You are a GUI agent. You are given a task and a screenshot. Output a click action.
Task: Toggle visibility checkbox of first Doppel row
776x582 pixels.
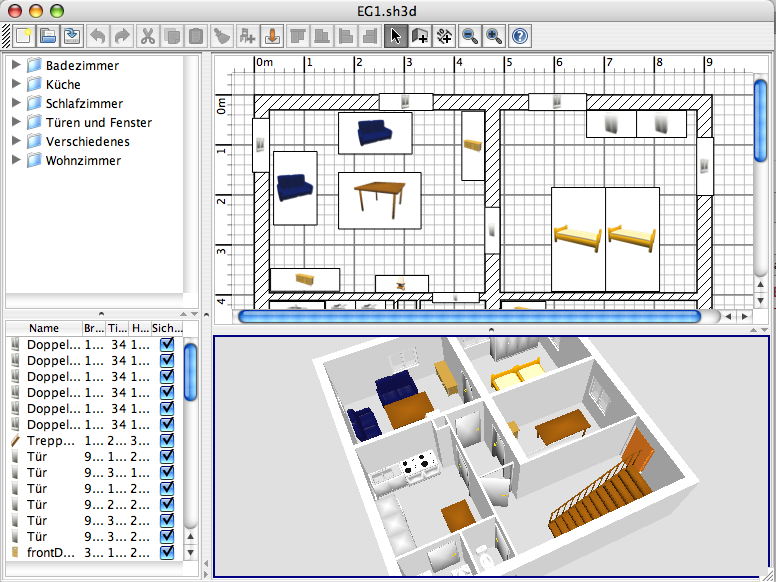(x=166, y=345)
